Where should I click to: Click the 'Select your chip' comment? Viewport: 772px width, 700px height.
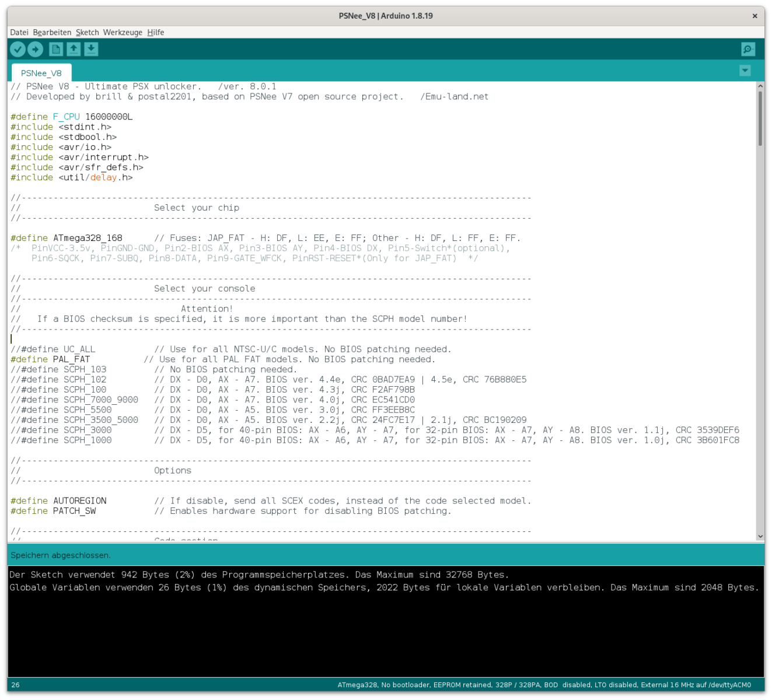coord(197,208)
